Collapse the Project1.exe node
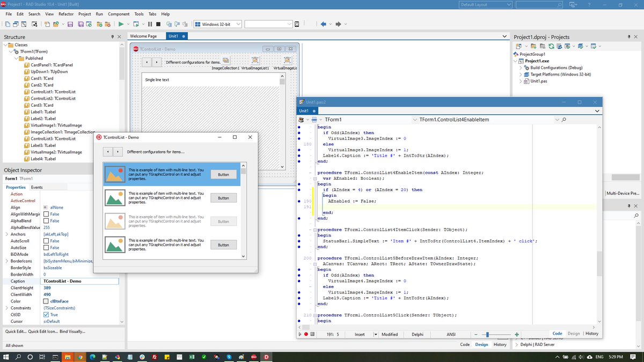644x362 pixels. click(516, 61)
